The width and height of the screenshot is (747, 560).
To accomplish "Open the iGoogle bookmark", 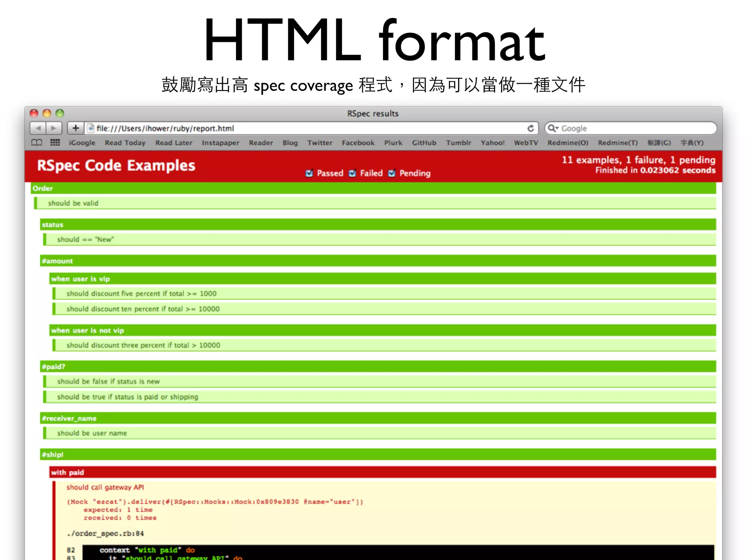I will click(82, 143).
